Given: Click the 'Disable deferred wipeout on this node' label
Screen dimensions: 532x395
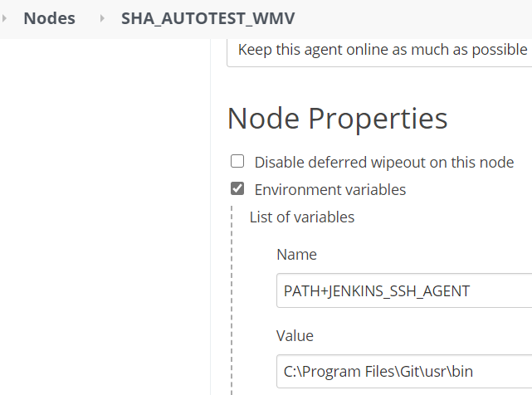Looking at the screenshot, I should pos(384,163).
